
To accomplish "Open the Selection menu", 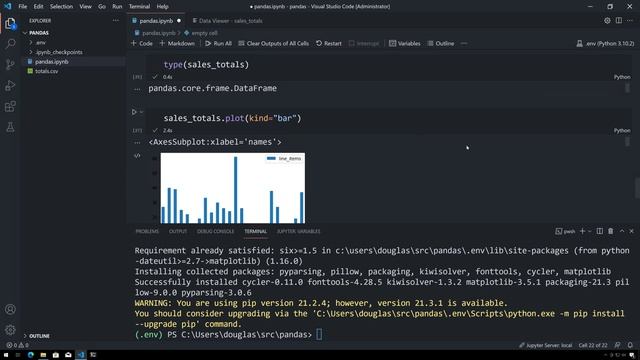I will 61,7.
